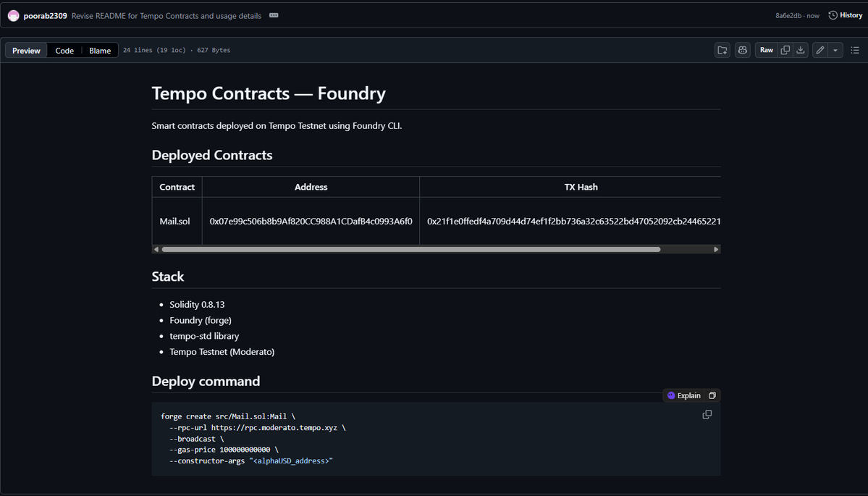This screenshot has height=496, width=868.
Task: Open commit 8a6e2db
Action: click(x=788, y=15)
